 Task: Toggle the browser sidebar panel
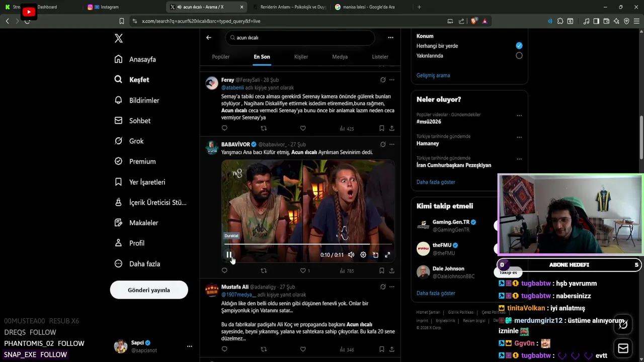(596, 21)
